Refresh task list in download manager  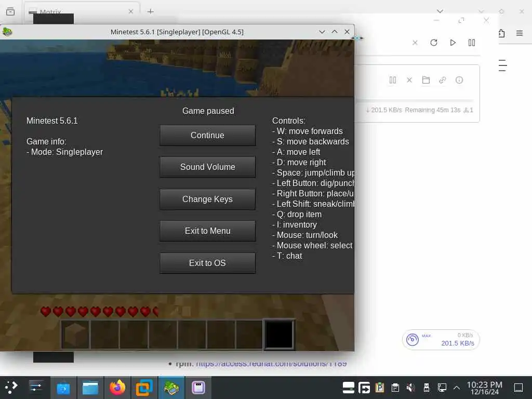pyautogui.click(x=434, y=43)
